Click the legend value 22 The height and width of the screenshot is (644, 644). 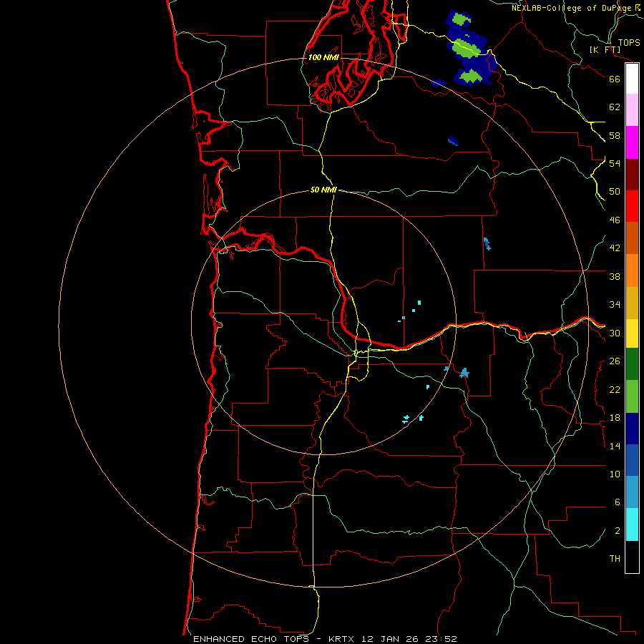coord(615,390)
